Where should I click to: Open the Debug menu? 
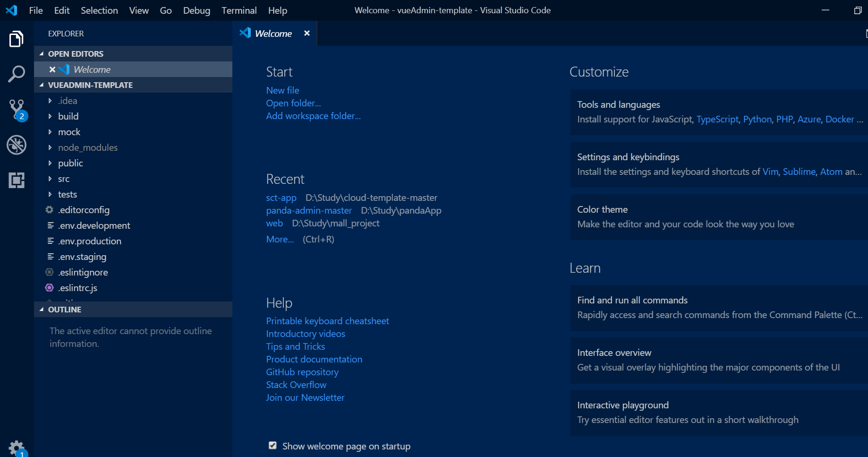coord(196,10)
